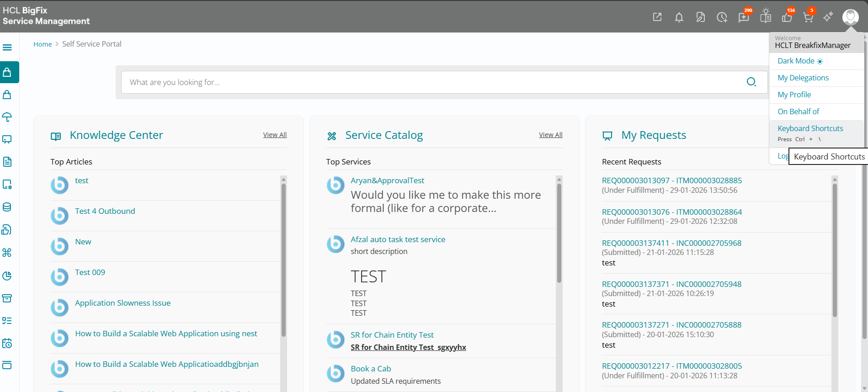The width and height of the screenshot is (868, 392).
Task: Click the user profile avatar icon
Action: (x=850, y=17)
